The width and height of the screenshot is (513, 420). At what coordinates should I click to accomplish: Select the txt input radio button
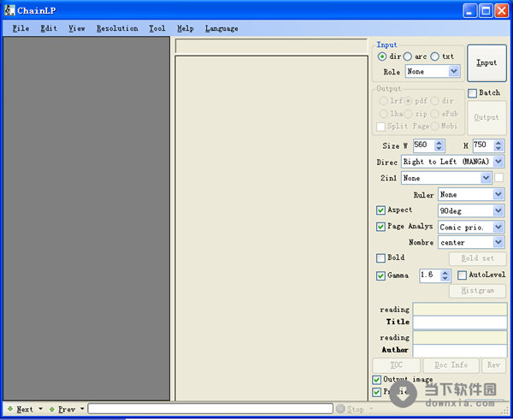435,56
